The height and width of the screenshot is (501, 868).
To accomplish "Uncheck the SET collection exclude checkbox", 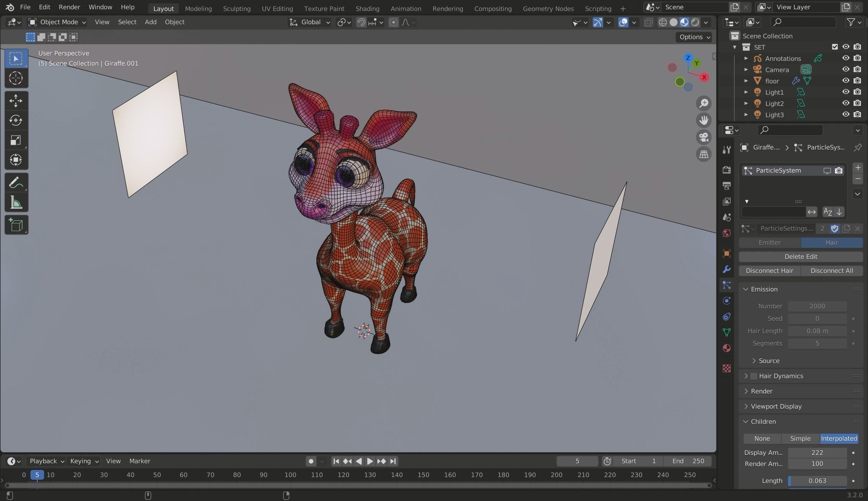I will pyautogui.click(x=835, y=47).
